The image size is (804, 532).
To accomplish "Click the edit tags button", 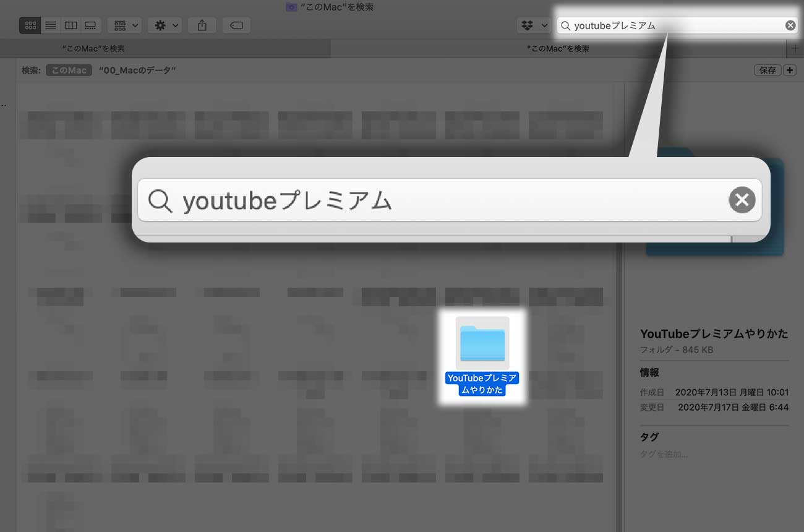I will [x=236, y=25].
